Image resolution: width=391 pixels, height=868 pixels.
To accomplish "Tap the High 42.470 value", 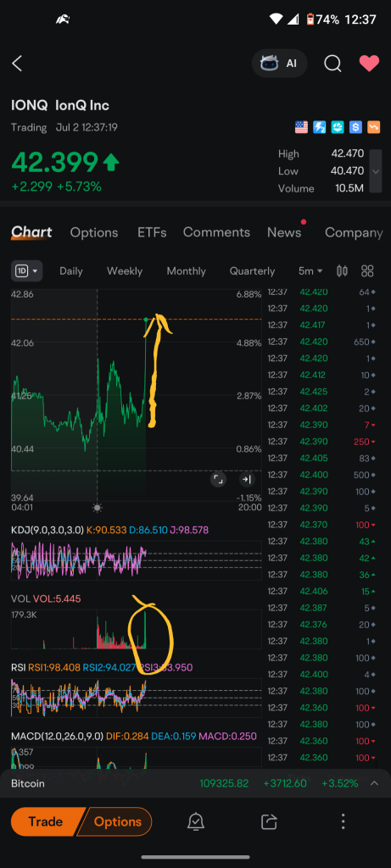I will 347,154.
